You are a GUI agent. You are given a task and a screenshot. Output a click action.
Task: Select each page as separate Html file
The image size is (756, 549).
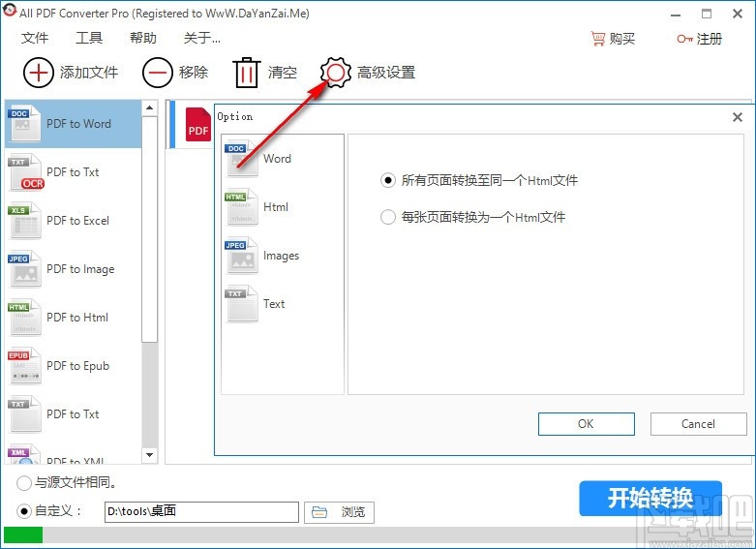[388, 217]
